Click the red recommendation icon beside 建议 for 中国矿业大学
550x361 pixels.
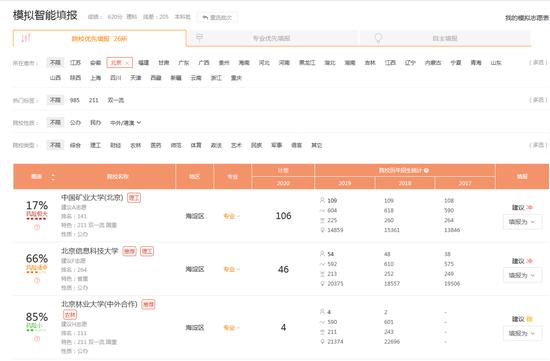[x=529, y=207]
